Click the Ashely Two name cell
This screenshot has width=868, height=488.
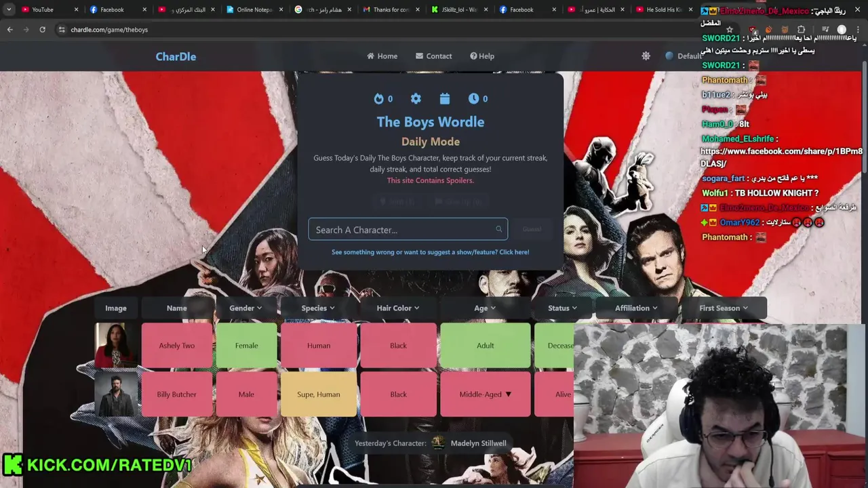[x=176, y=346]
